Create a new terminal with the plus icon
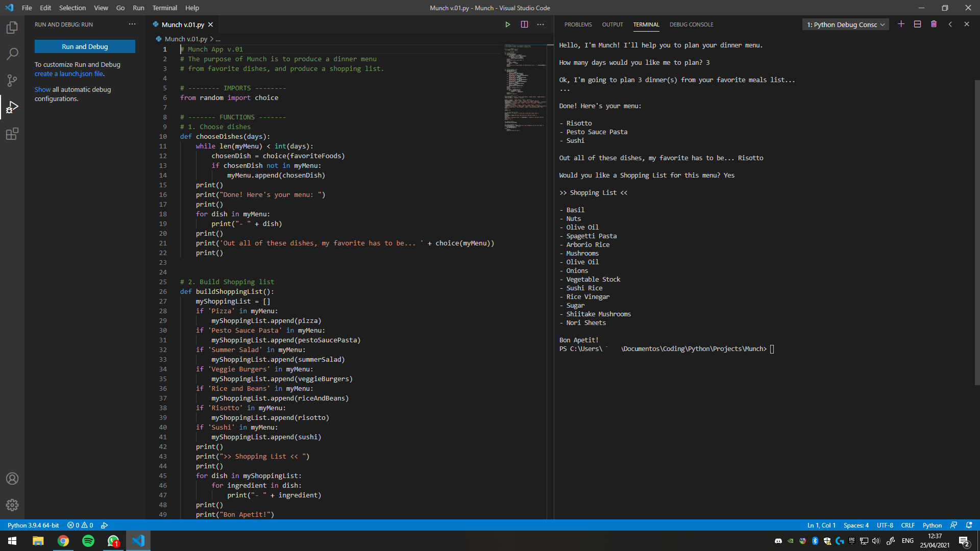 (901, 24)
